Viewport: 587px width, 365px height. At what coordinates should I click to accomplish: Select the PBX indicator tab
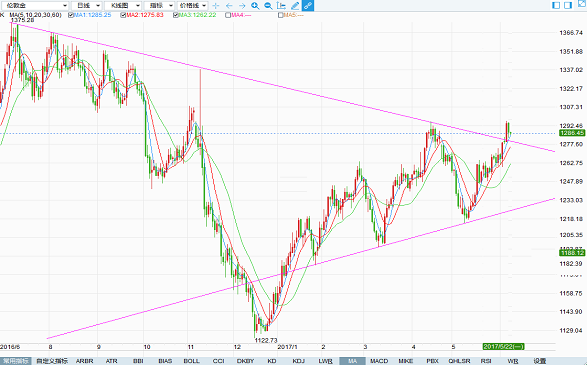[x=432, y=361]
